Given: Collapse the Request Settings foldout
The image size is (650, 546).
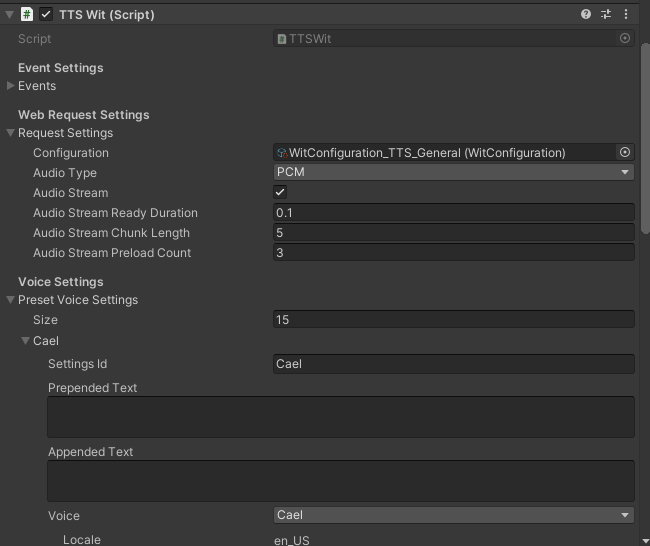Looking at the screenshot, I should coord(11,133).
